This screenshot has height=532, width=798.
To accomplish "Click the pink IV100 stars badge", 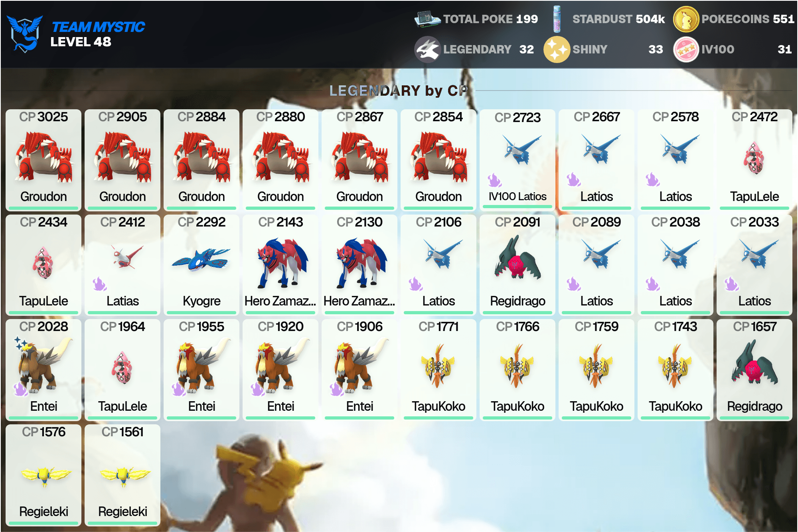I will [686, 49].
